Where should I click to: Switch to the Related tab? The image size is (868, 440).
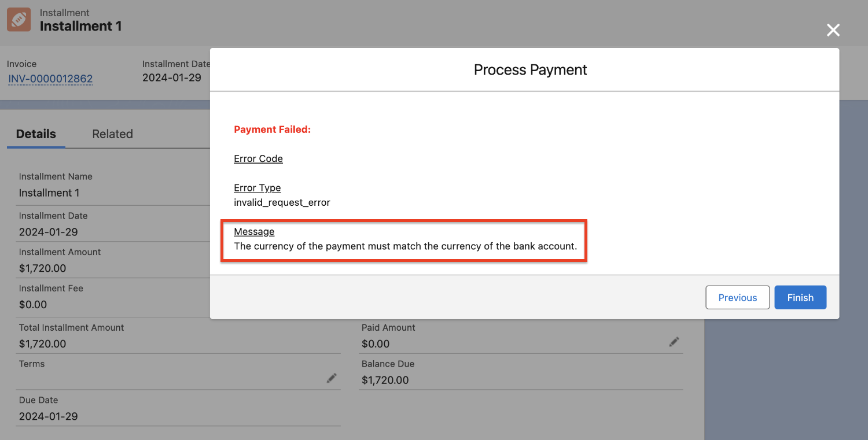click(112, 134)
